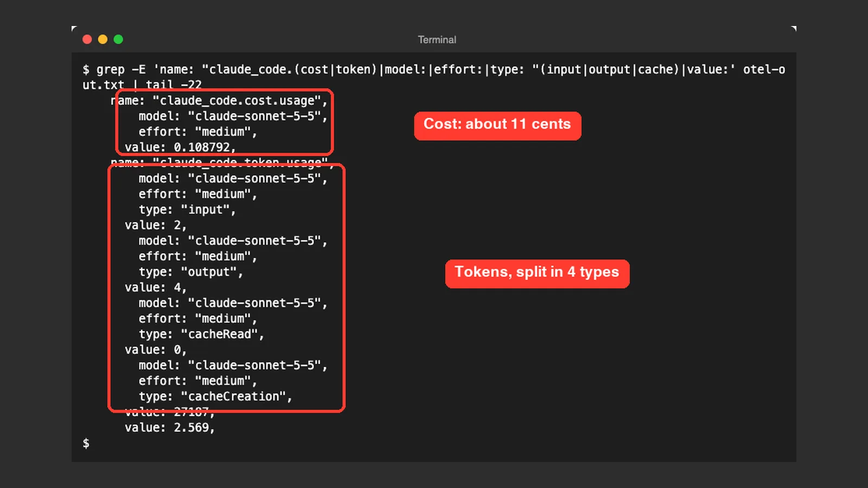Click the type "cacheRead" line
868x488 pixels.
click(201, 335)
